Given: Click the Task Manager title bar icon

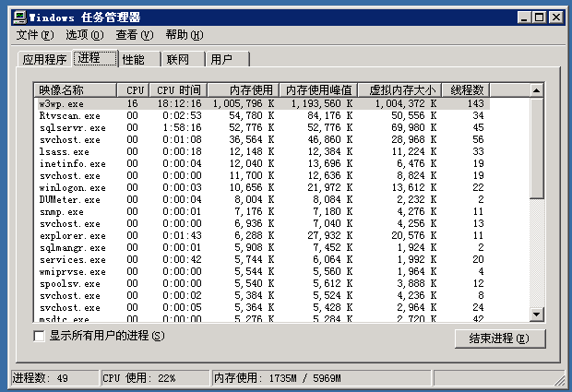Looking at the screenshot, I should (20, 17).
